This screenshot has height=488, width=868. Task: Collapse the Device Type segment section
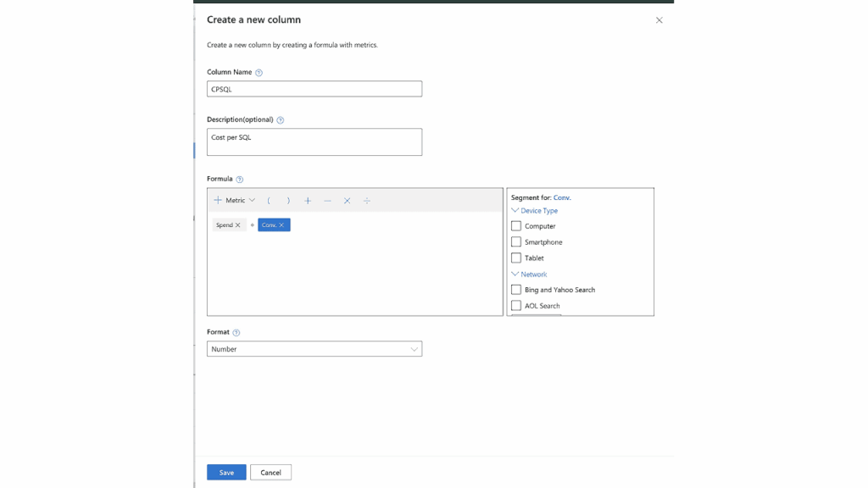point(514,210)
